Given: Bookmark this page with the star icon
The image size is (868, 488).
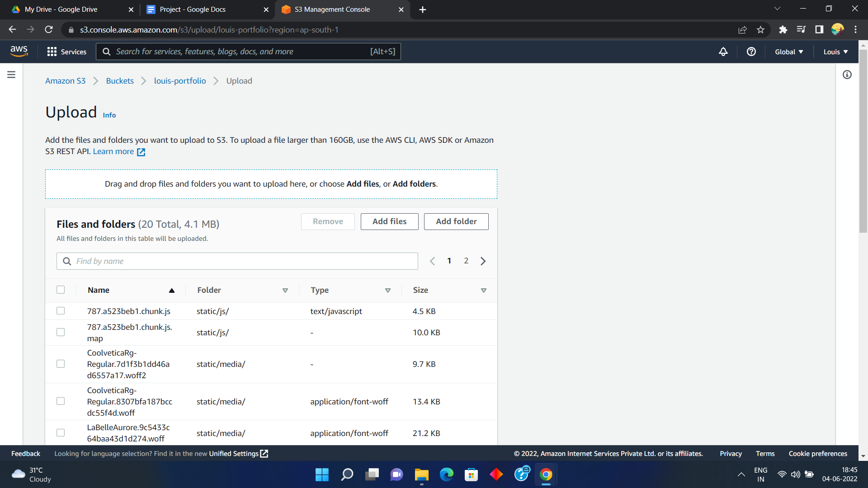Looking at the screenshot, I should 760,30.
